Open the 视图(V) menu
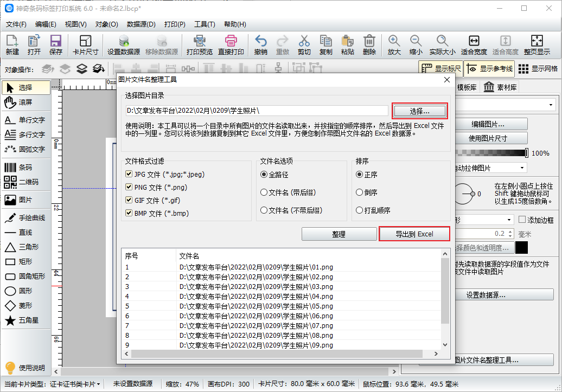This screenshot has height=392, width=562. pos(75,24)
